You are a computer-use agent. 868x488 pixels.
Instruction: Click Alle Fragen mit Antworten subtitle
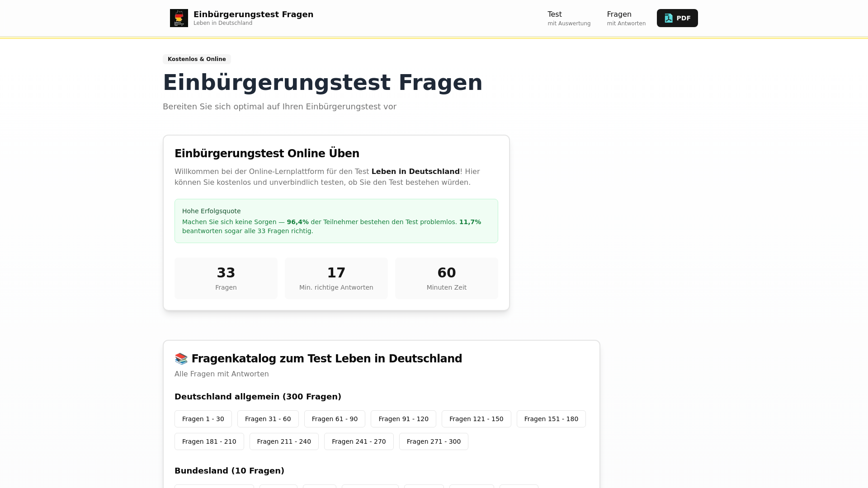[x=222, y=374]
